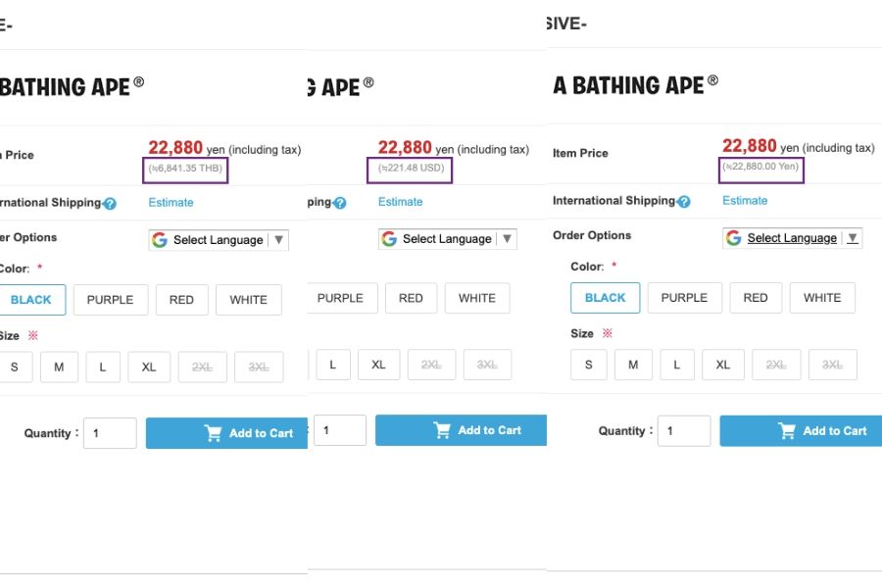
Task: Select WHITE color in USD panel
Action: [x=477, y=298]
